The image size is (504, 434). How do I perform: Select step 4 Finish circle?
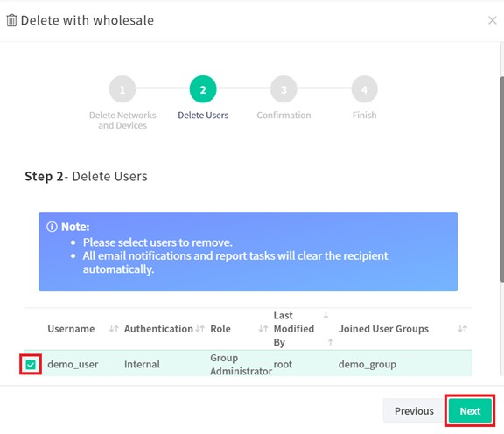(x=364, y=89)
